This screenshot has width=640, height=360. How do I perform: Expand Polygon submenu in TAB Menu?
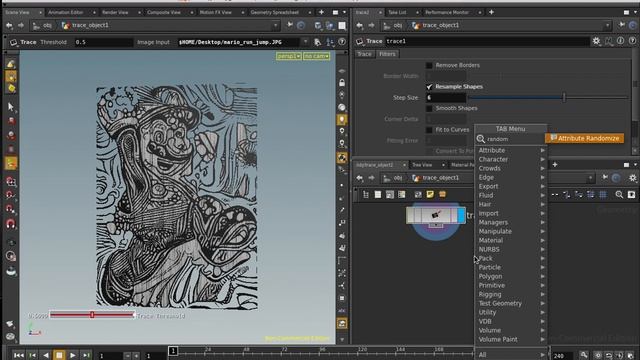pyautogui.click(x=511, y=276)
